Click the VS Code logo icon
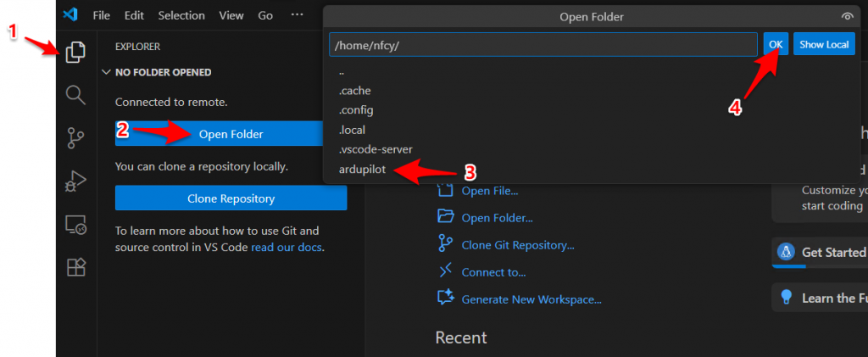This screenshot has height=357, width=868. tap(70, 15)
